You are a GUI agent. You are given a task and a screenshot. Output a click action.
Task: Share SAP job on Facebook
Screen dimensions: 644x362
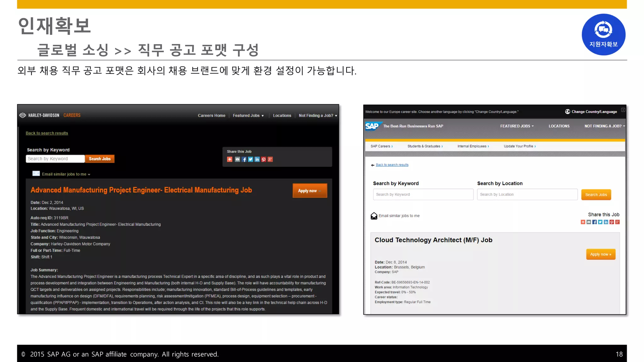pyautogui.click(x=594, y=222)
